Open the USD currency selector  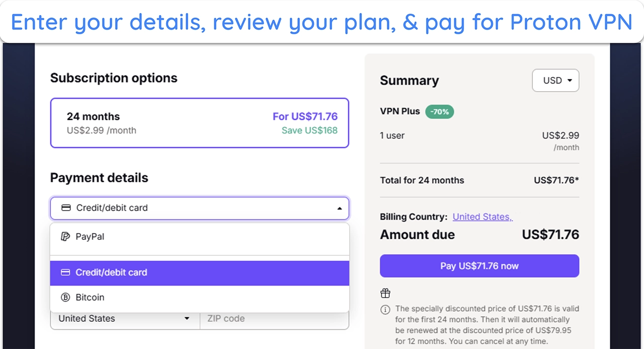555,81
